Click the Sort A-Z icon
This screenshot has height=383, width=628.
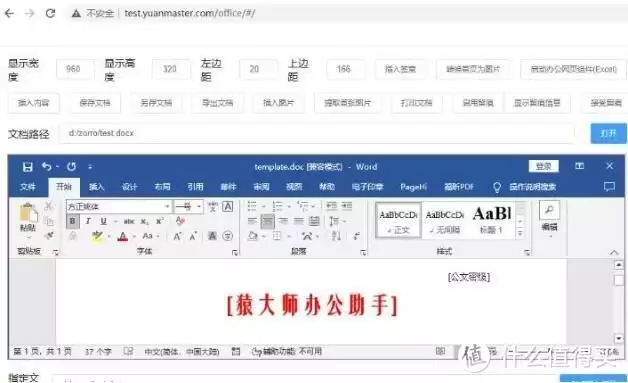(336, 236)
